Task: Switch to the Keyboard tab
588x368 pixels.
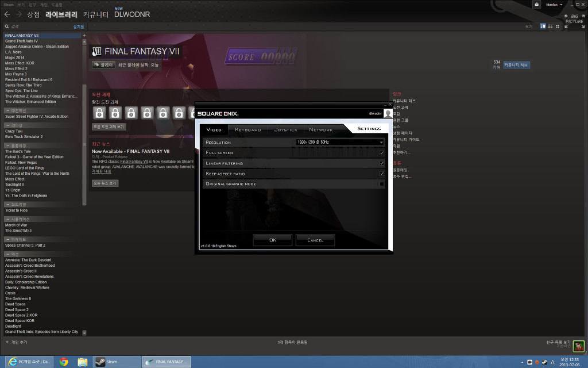Action: [x=248, y=129]
